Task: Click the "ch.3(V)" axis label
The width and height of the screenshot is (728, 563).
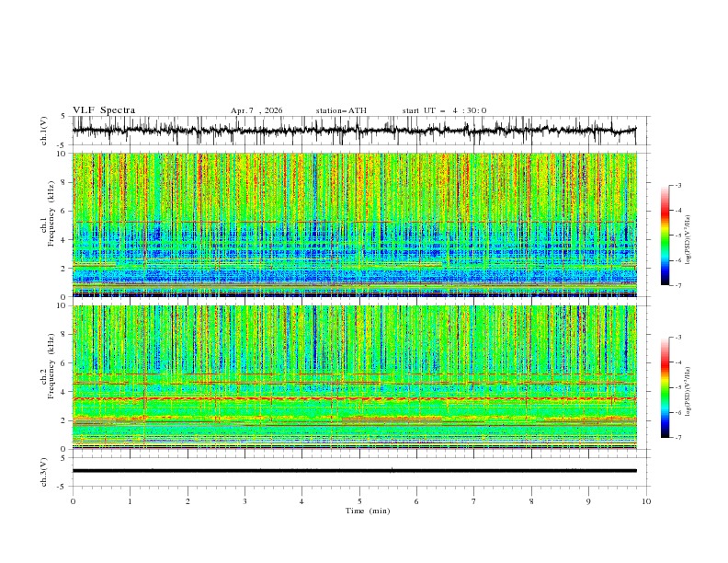Action: tap(44, 472)
